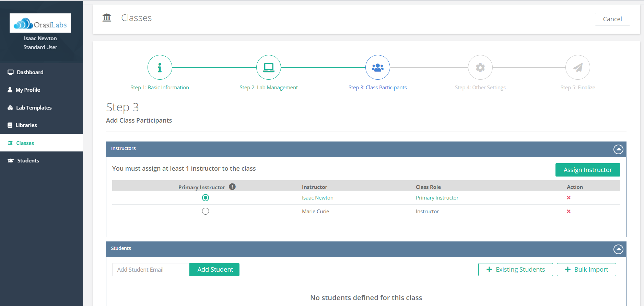Click the Bulk Import button
This screenshot has height=306, width=644.
586,270
